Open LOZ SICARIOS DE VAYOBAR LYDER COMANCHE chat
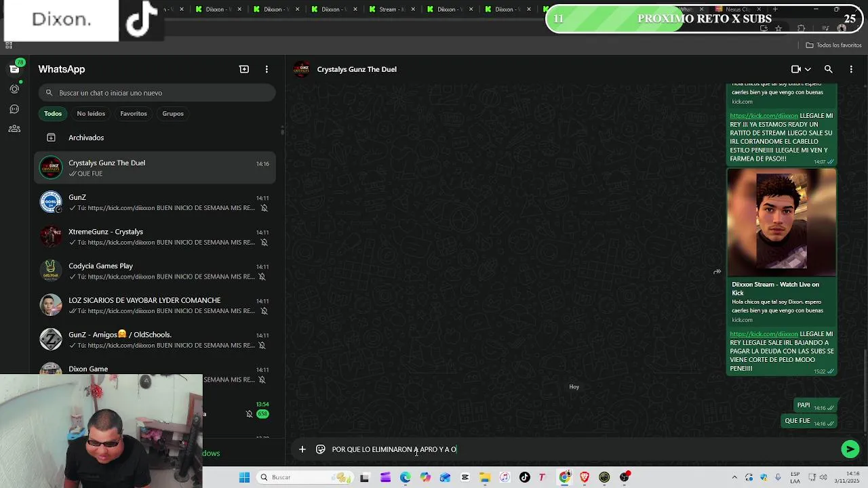Viewport: 868px width, 488px height. 155,306
